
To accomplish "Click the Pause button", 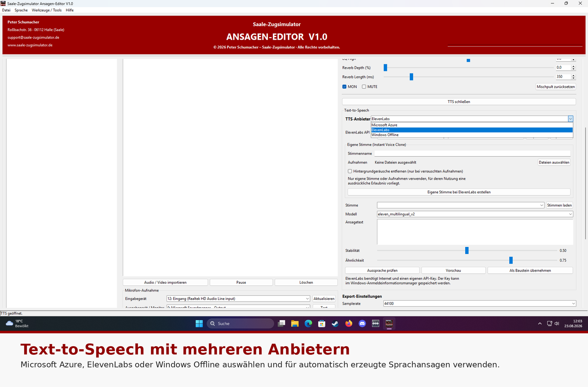I will pyautogui.click(x=241, y=282).
